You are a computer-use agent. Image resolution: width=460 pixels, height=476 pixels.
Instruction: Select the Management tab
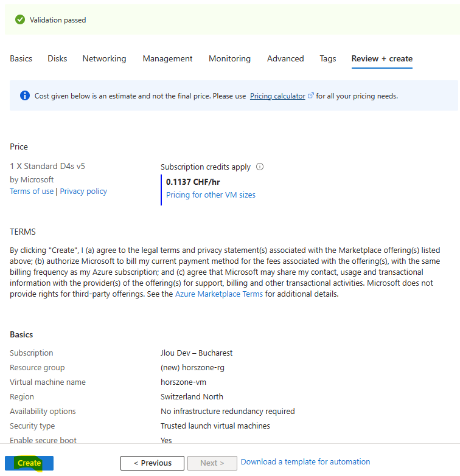tap(167, 58)
